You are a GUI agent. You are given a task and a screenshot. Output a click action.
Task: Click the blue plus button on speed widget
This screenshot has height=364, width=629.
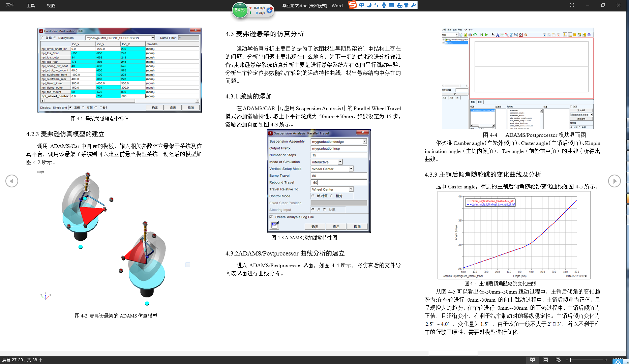[269, 10]
